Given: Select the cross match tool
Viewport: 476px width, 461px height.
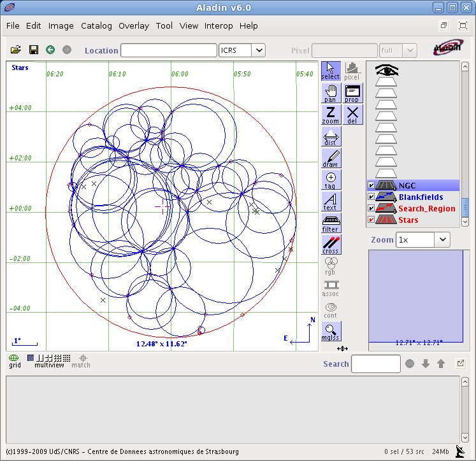Looking at the screenshot, I should pyautogui.click(x=330, y=245).
